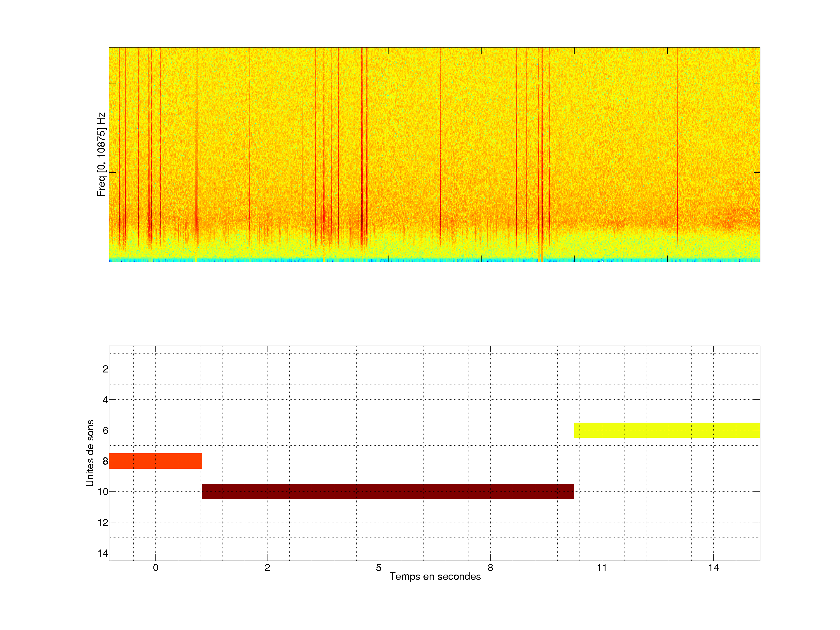
Task: Click x-axis tick label 2
Action: [267, 568]
